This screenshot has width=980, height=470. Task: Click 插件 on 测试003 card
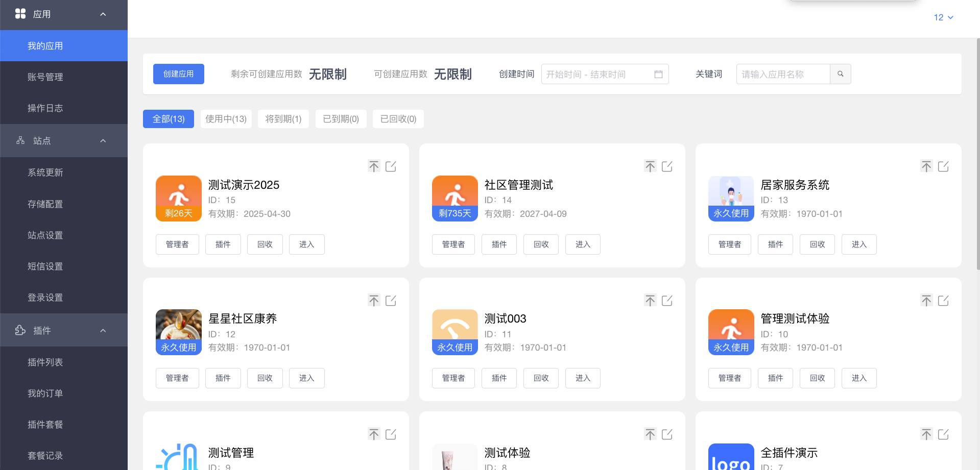pyautogui.click(x=499, y=378)
